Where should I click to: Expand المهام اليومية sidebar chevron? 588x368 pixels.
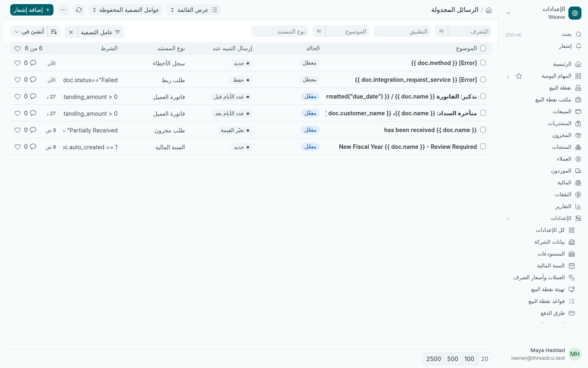click(508, 76)
